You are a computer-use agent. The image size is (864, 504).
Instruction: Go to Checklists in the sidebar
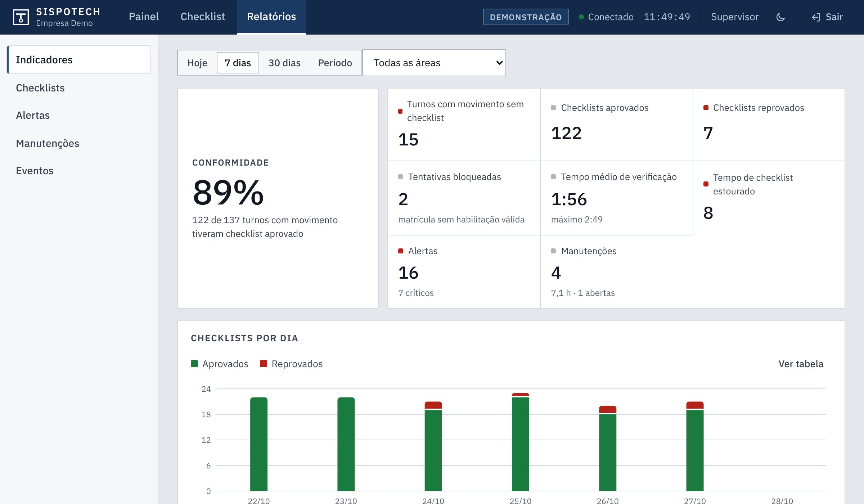[79, 88]
